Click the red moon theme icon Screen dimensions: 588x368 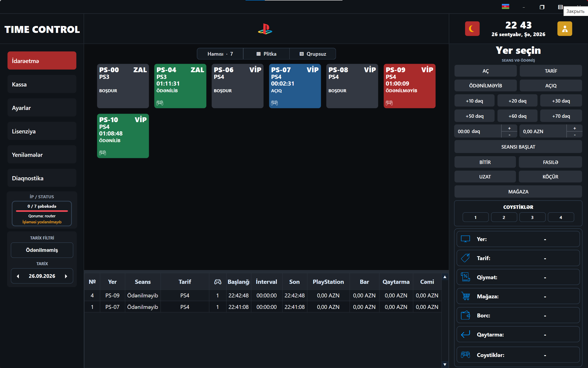pos(472,29)
